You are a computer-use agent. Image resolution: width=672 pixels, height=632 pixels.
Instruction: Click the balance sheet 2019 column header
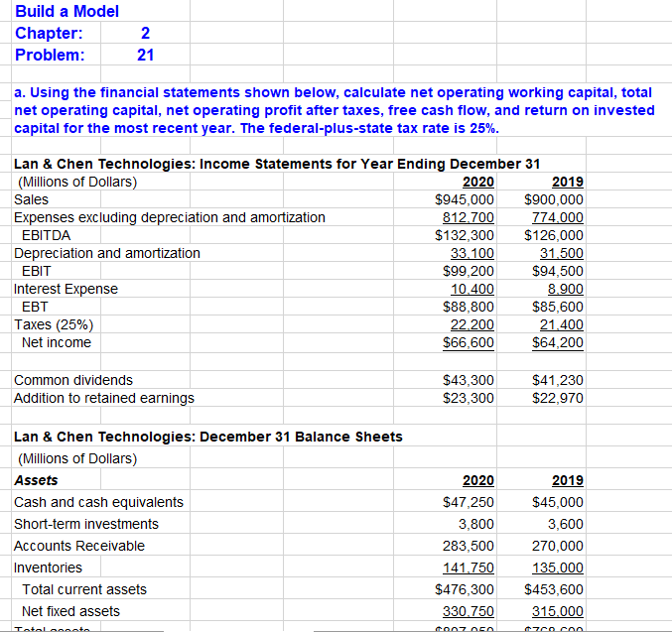tap(568, 480)
